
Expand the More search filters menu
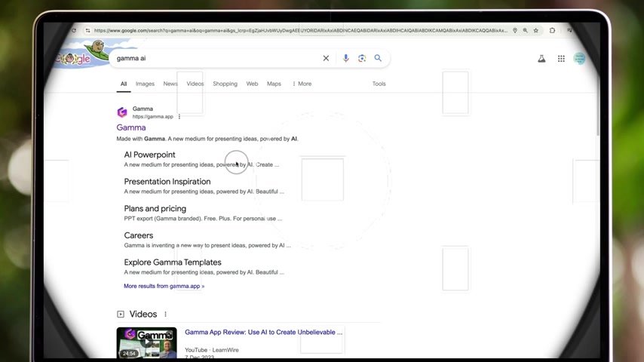[x=302, y=84]
